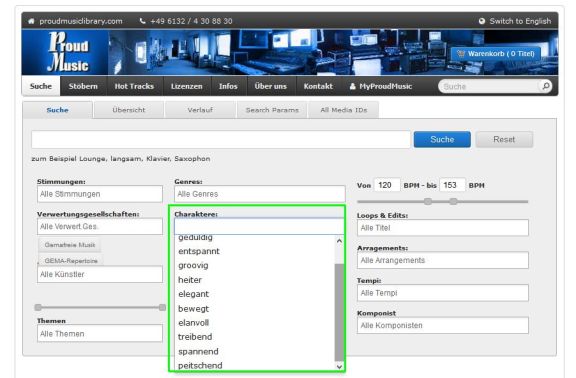The width and height of the screenshot is (576, 378).
Task: Select elanvoll in Charaktere list
Action: [255, 323]
